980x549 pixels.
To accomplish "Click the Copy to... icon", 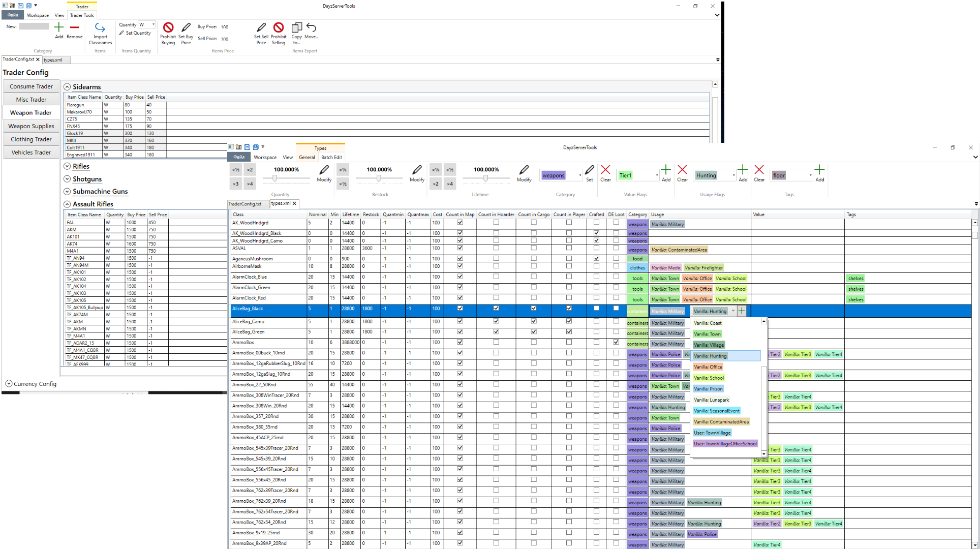I will pyautogui.click(x=297, y=27).
